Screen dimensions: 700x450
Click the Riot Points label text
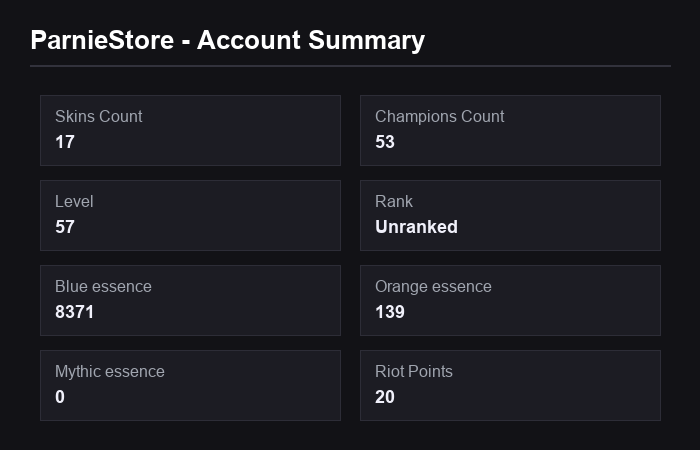414,371
